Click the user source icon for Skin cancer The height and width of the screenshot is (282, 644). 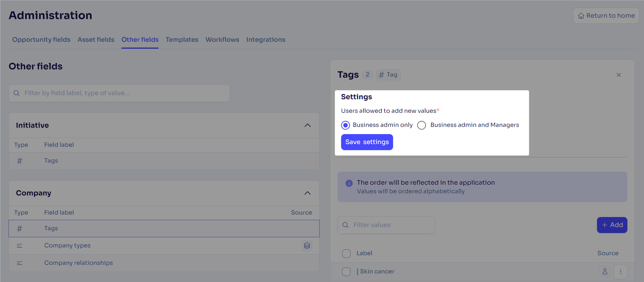click(605, 271)
